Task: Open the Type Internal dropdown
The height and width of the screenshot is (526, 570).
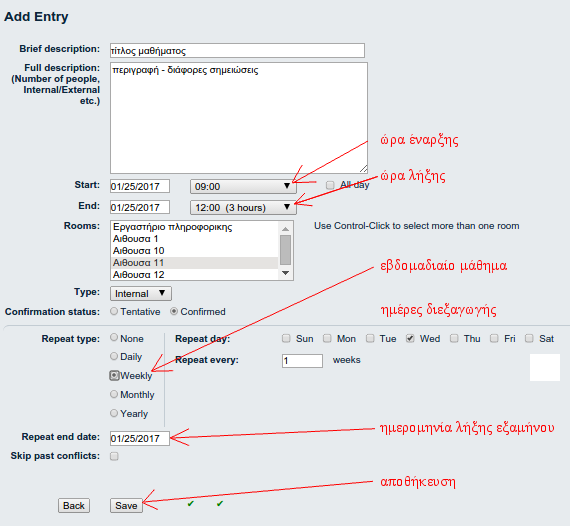Action: [x=141, y=293]
